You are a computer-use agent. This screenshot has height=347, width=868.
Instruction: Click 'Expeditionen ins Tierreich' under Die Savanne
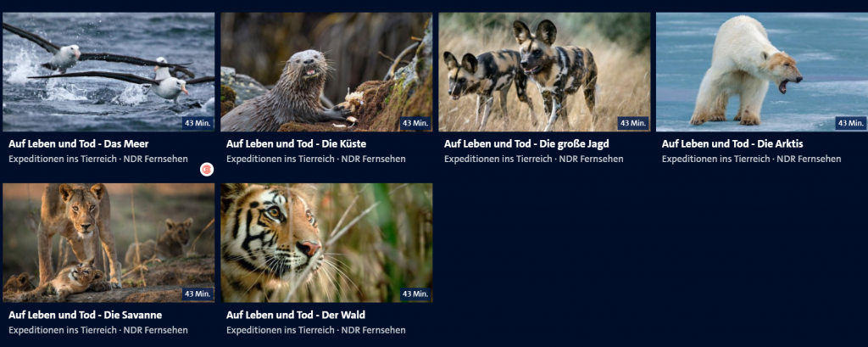[63, 330]
